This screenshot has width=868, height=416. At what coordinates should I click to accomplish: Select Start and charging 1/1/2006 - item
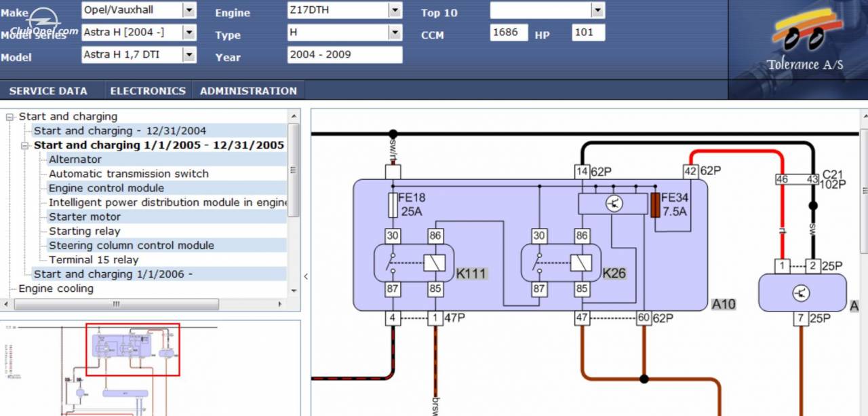point(113,274)
